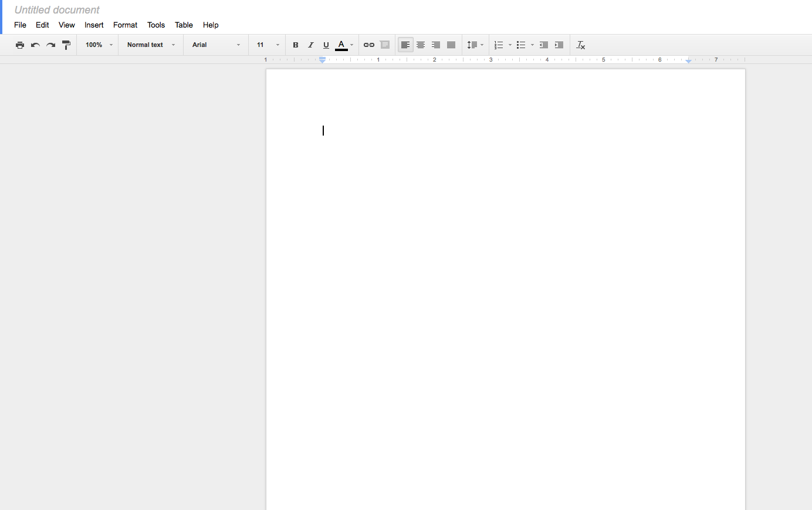Image resolution: width=812 pixels, height=510 pixels.
Task: Click the Undo button
Action: 35,45
